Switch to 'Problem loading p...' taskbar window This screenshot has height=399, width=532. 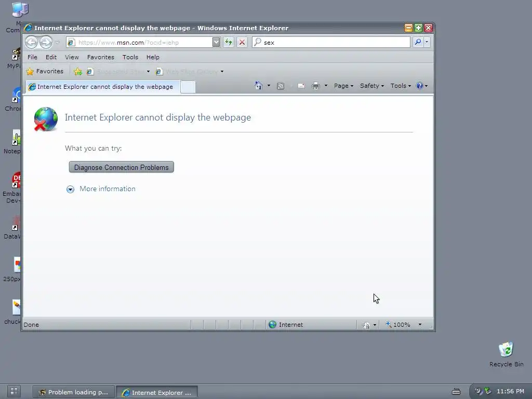tap(74, 392)
